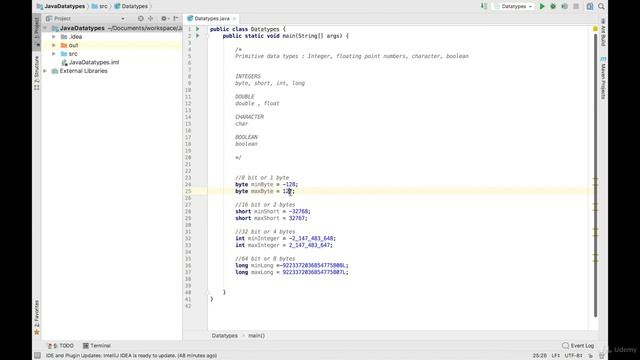Screen dimensions: 640x360
Task: Hide the Project tool window icon
Action: pyautogui.click(x=176, y=18)
